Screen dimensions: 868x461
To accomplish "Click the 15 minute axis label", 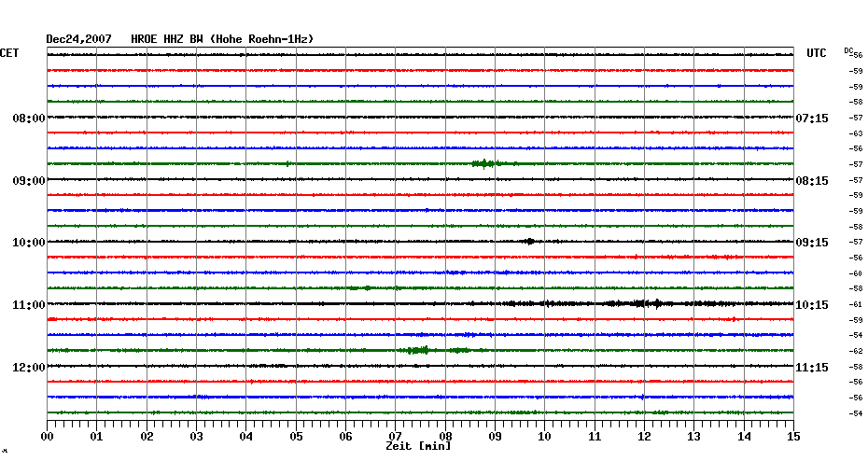I will [794, 437].
